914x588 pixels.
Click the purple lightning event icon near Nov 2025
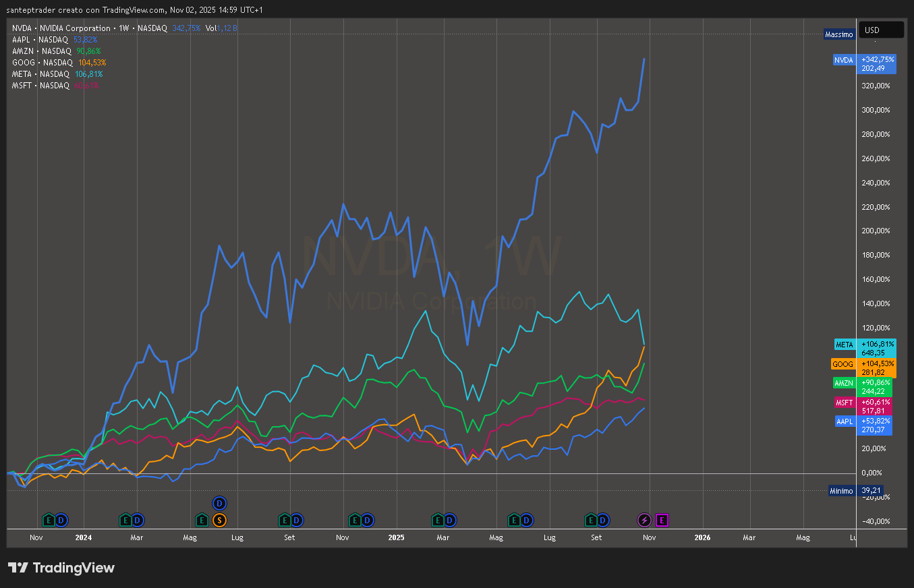tap(644, 520)
